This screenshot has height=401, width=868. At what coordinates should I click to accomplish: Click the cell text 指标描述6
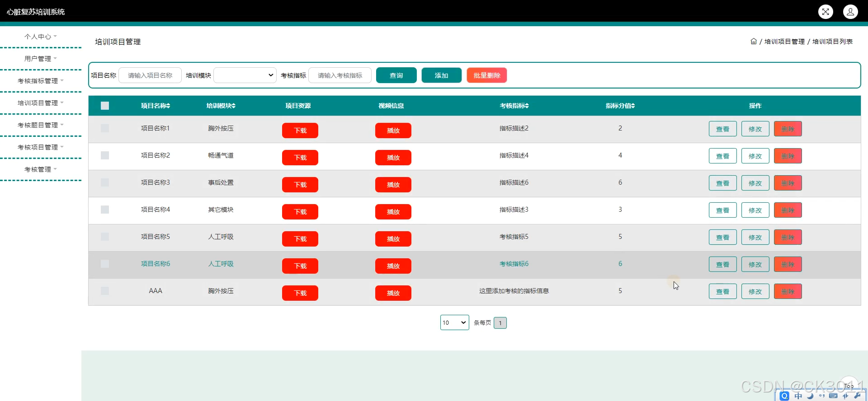(514, 182)
